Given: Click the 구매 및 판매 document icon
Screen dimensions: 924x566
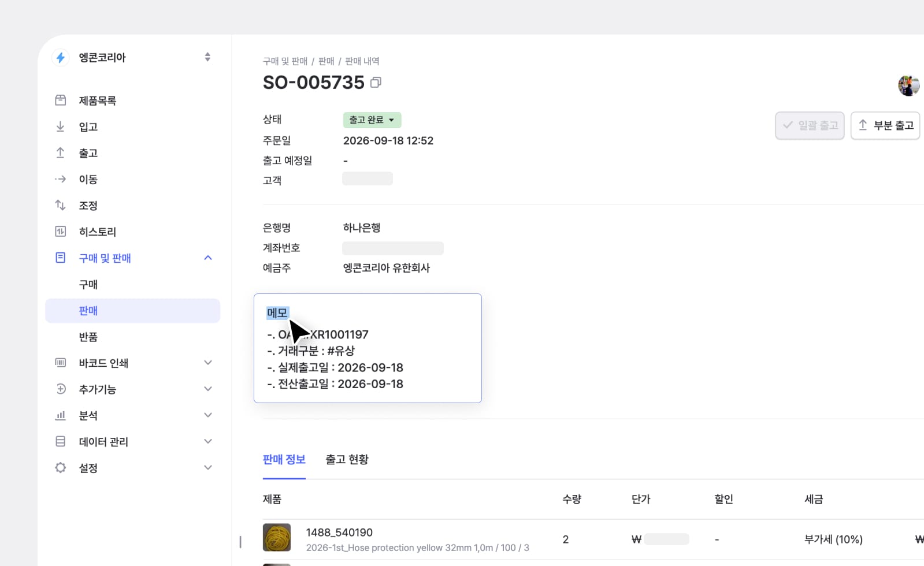Looking at the screenshot, I should pos(60,258).
